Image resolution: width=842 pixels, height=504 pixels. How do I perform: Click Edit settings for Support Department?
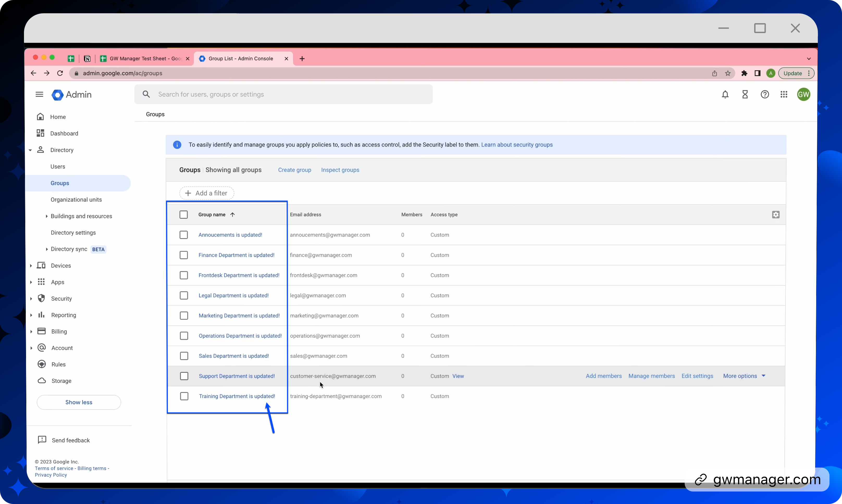tap(697, 376)
